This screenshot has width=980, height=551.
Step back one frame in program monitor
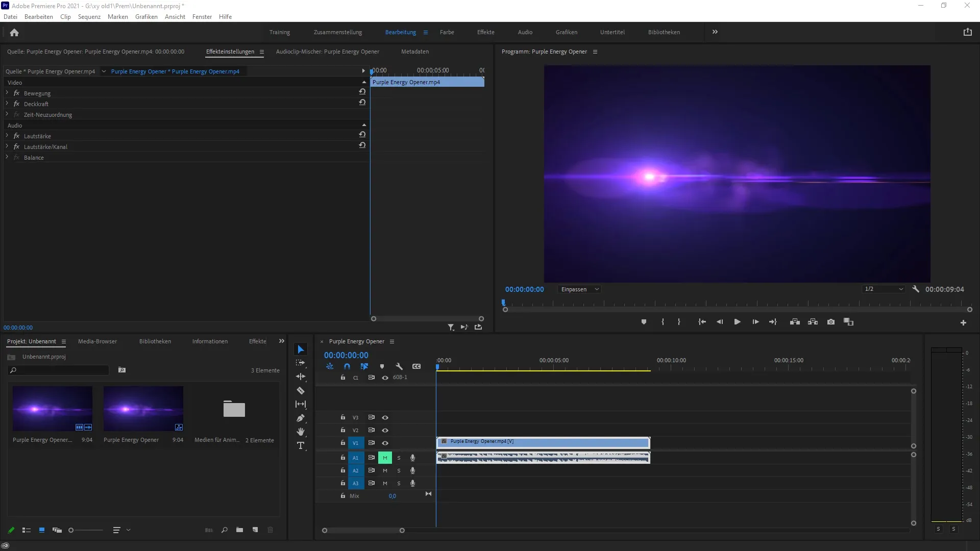click(x=720, y=322)
